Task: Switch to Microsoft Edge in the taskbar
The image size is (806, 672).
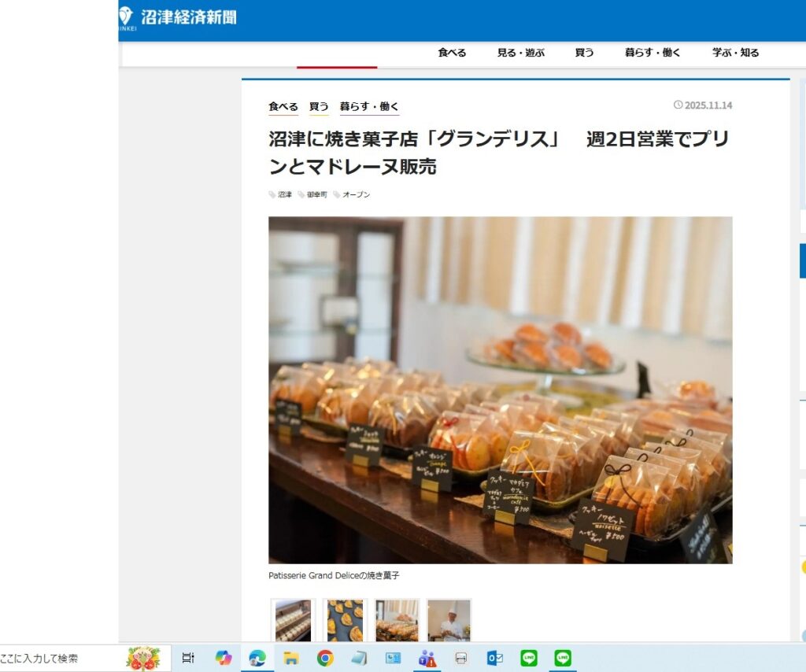Action: pos(257,658)
